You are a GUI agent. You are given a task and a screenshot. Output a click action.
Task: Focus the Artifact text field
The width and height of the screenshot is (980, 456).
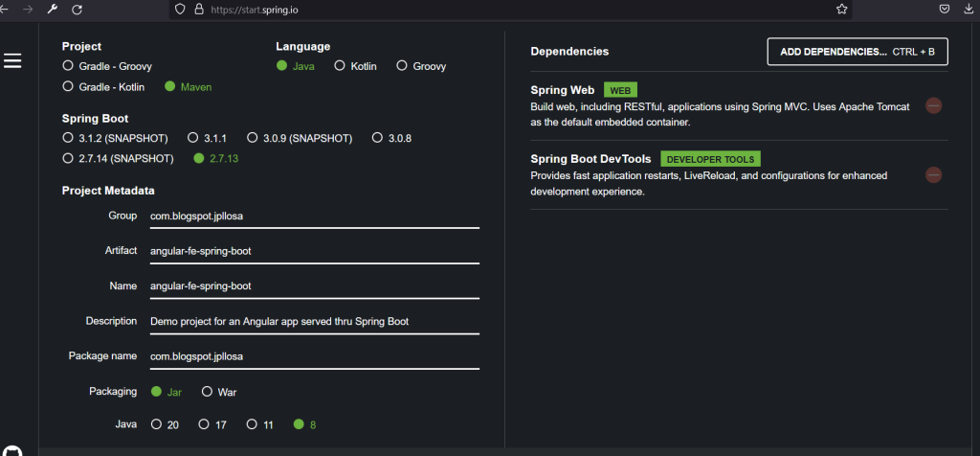(x=313, y=251)
